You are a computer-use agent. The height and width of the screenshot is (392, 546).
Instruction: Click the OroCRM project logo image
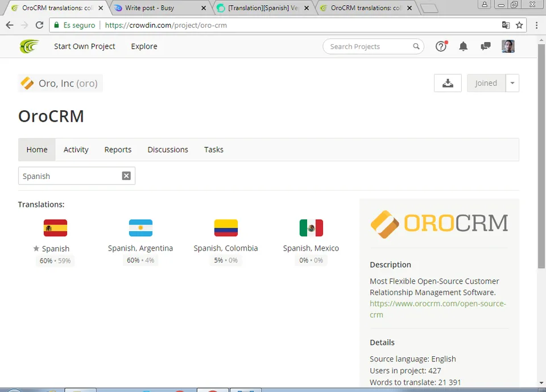pos(439,223)
